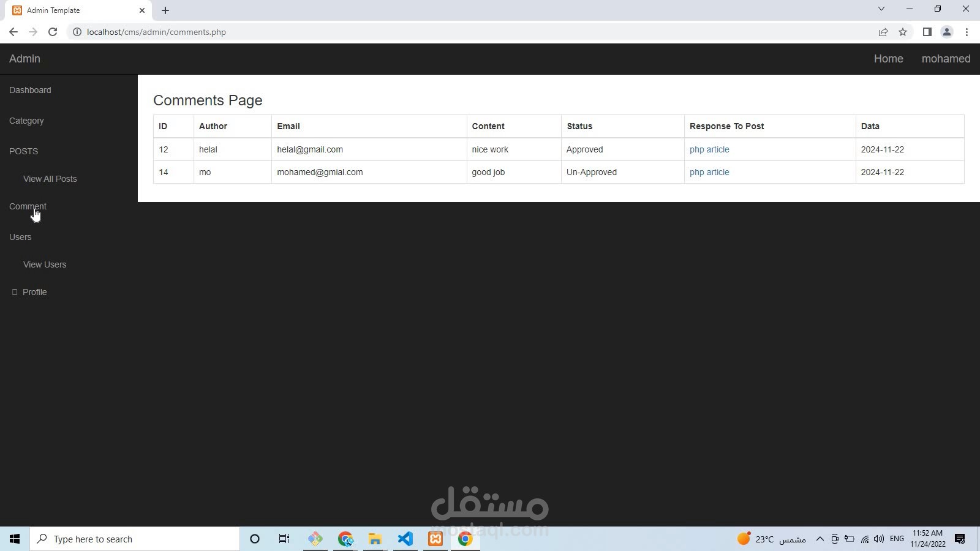Open the Chrome icon with blue badge
980x551 pixels.
(x=345, y=539)
